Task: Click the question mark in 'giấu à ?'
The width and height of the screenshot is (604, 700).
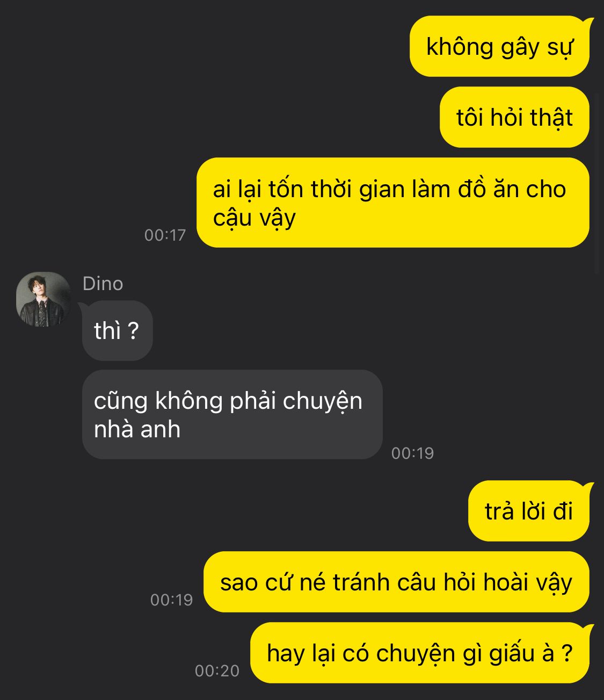Action: (567, 653)
